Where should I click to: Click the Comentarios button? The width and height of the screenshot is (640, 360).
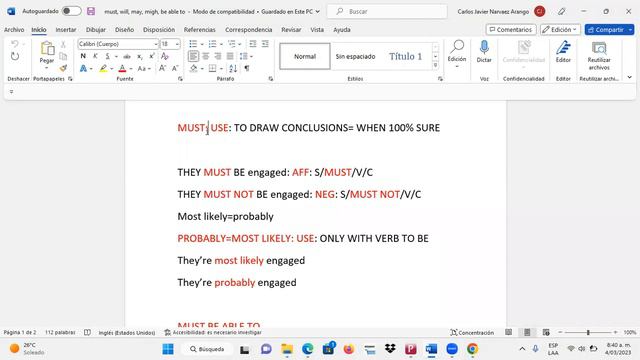tap(511, 29)
